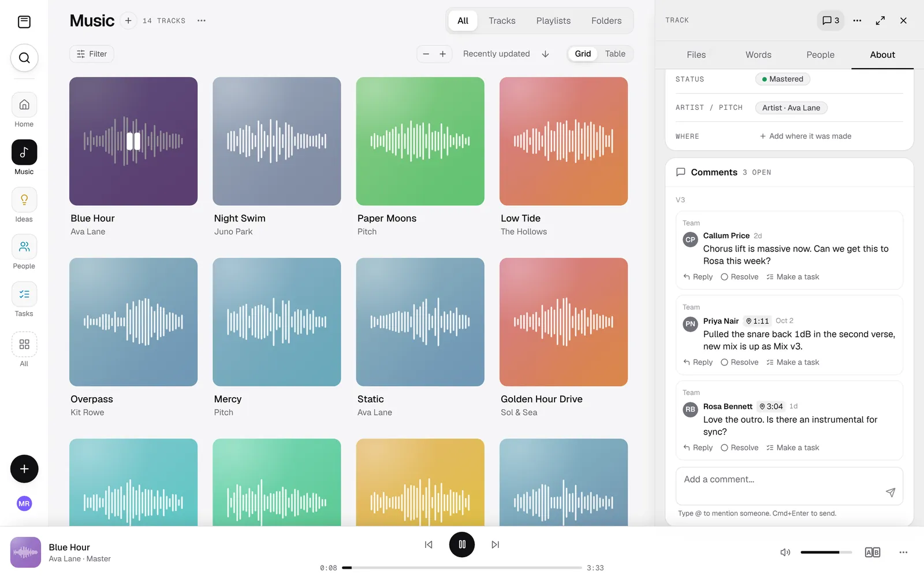
Task: Jump to timestamp 1:11 in Priya's comment
Action: (757, 321)
